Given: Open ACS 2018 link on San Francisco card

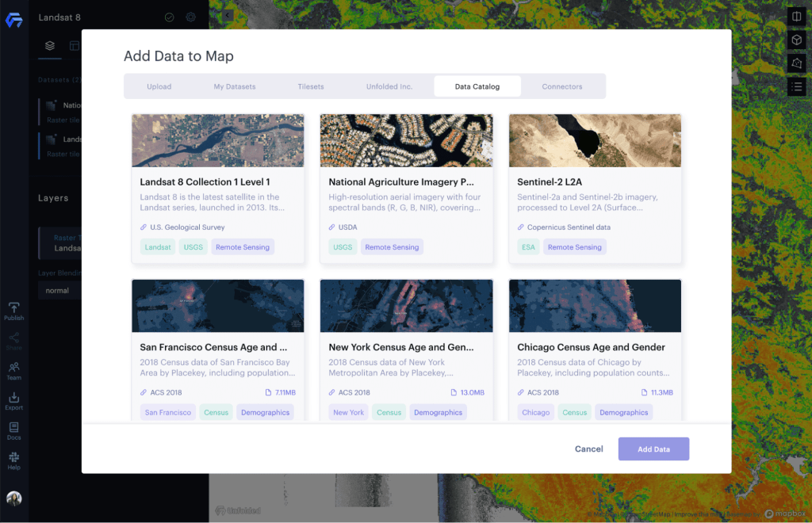Looking at the screenshot, I should (166, 392).
